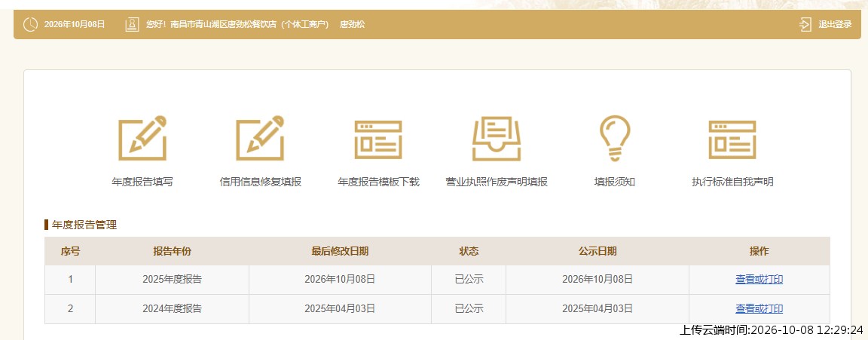Click 已公示 status in 2024 report row
868x340 pixels.
click(x=469, y=308)
